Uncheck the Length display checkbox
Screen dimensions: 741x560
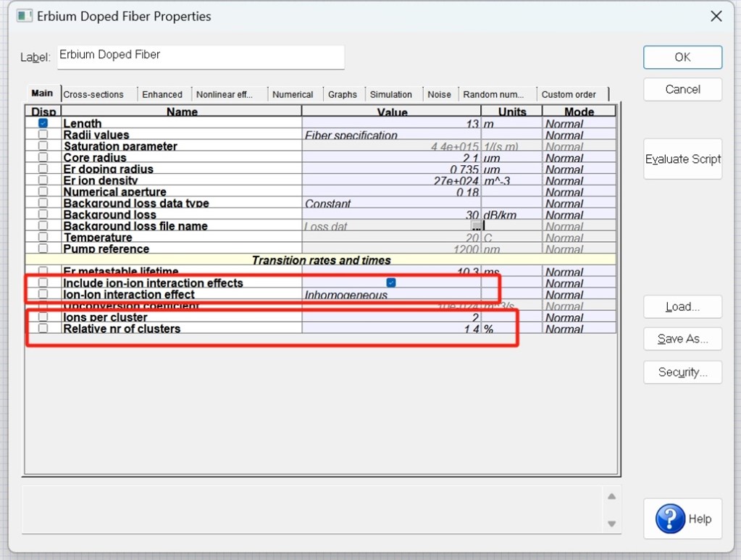click(x=43, y=123)
